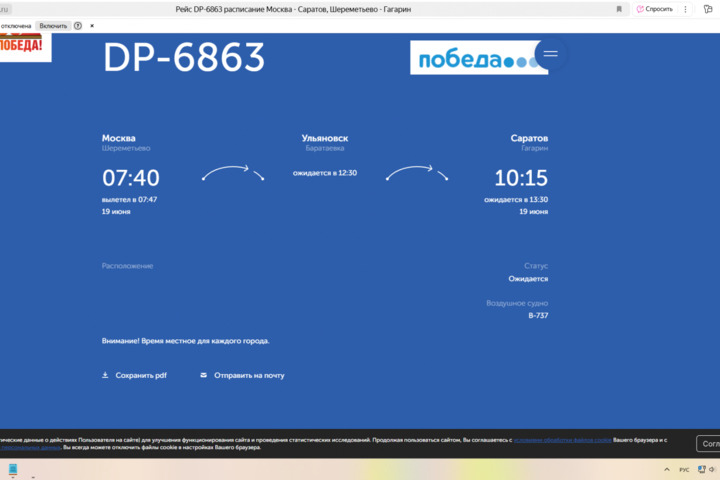Open the question-mark help icon
The height and width of the screenshot is (480, 720).
point(78,26)
